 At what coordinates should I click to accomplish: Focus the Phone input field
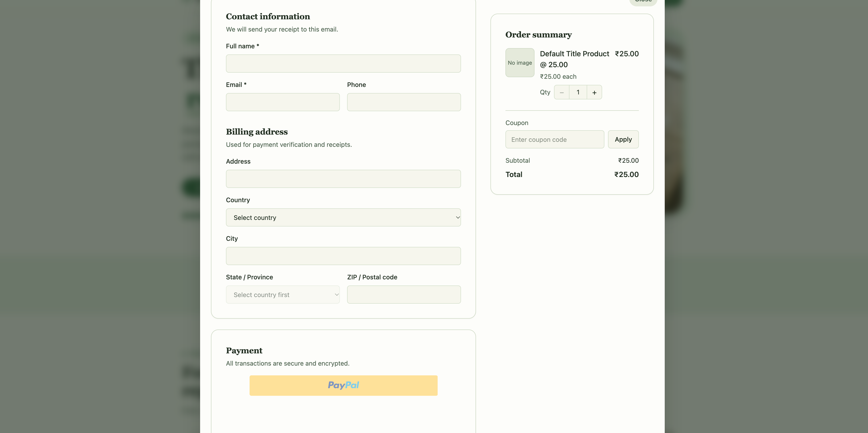[404, 102]
